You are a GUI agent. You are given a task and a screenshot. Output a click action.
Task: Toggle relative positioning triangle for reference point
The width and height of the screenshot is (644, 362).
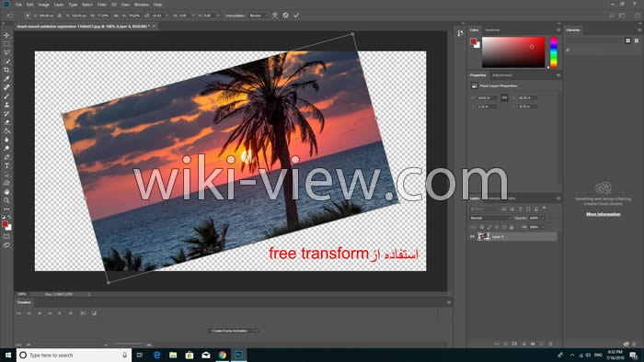coord(60,16)
